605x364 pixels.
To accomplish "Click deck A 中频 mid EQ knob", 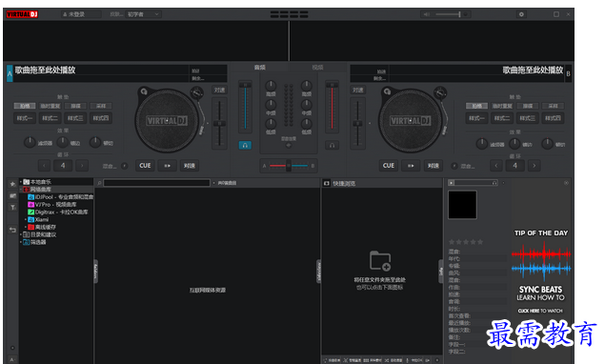I will pos(271,104).
